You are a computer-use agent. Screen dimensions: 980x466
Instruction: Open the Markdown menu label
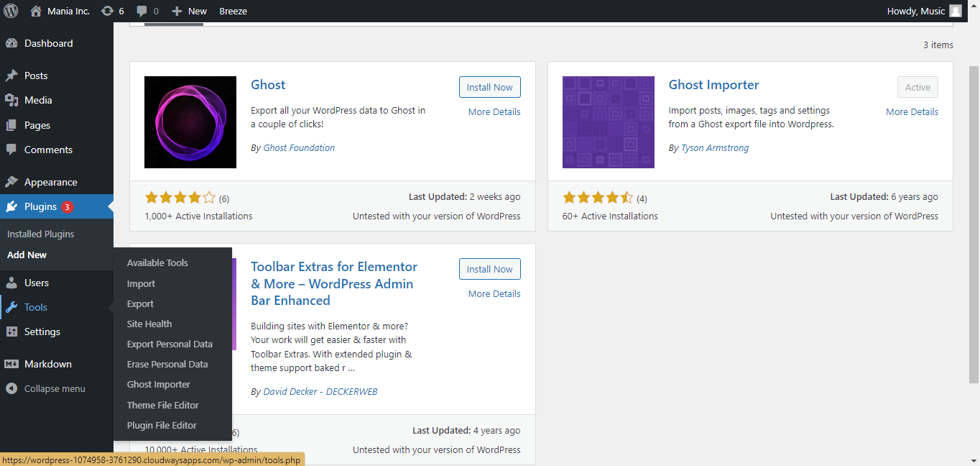coord(48,364)
